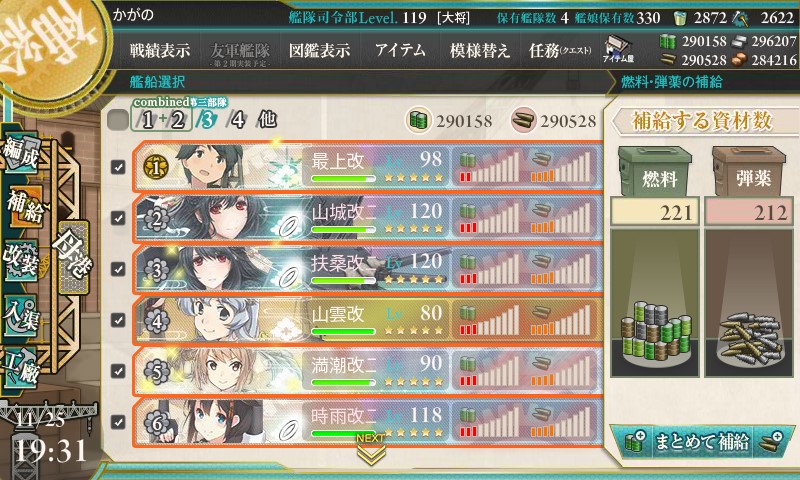Viewport: 800px width, 480px height.
Task: Click the 弾薬 ammo crate icon
Action: [748, 171]
